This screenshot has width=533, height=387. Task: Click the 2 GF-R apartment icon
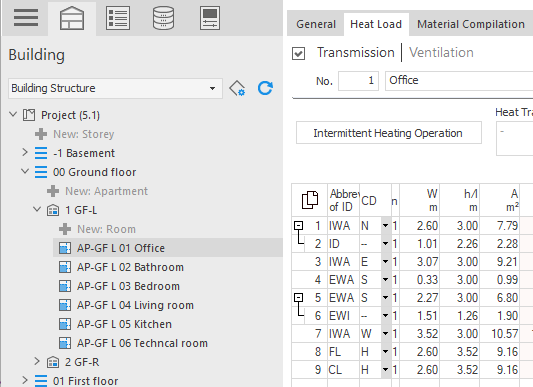(x=53, y=362)
